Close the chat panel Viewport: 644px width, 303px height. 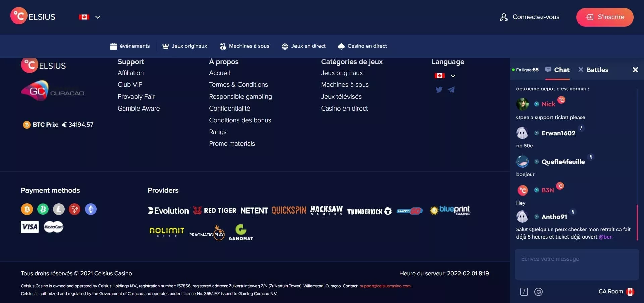tap(635, 70)
